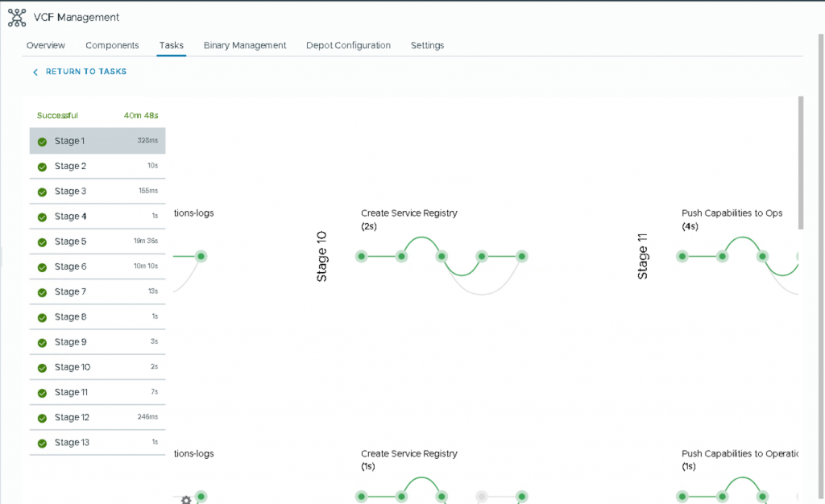Switch to the Components tab

click(112, 46)
